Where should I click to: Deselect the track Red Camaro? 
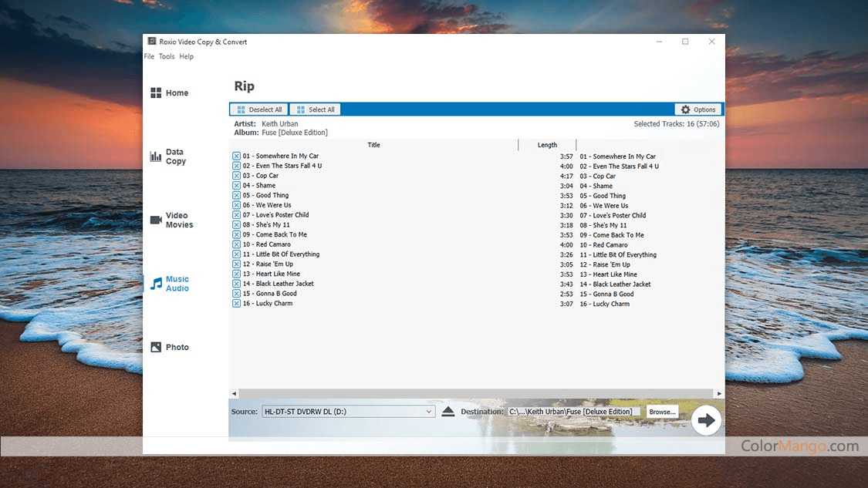[235, 244]
